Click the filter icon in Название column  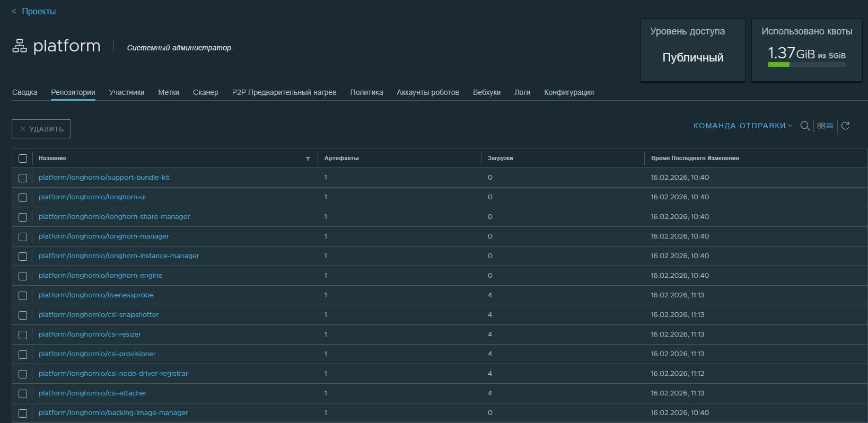308,158
